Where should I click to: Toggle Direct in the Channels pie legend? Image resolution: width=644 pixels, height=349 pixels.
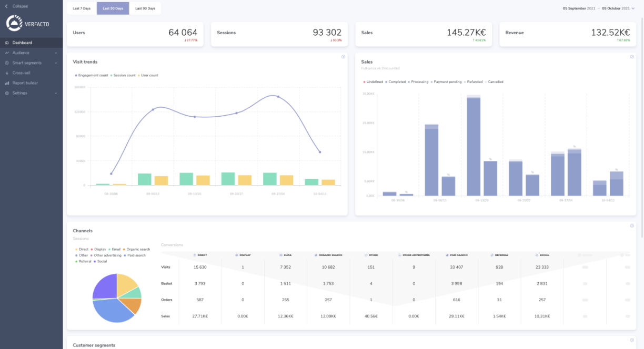pyautogui.click(x=83, y=249)
